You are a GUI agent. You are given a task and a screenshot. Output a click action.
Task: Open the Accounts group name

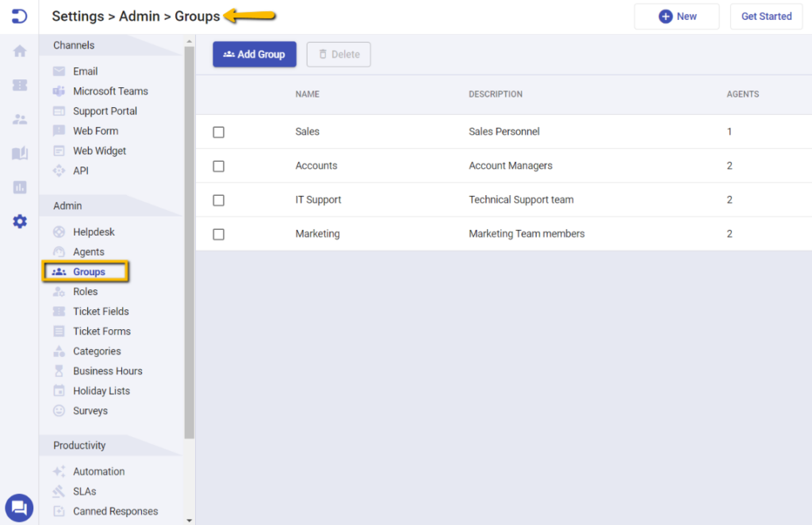pos(316,166)
